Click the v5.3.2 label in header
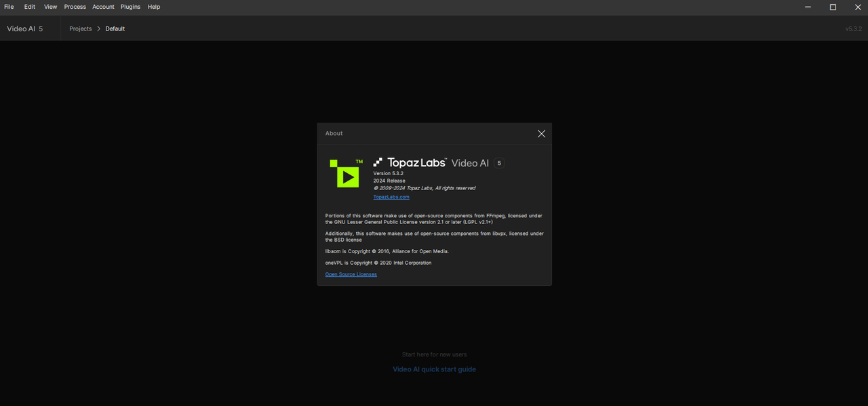Screen dimensions: 868x406 pyautogui.click(x=853, y=29)
